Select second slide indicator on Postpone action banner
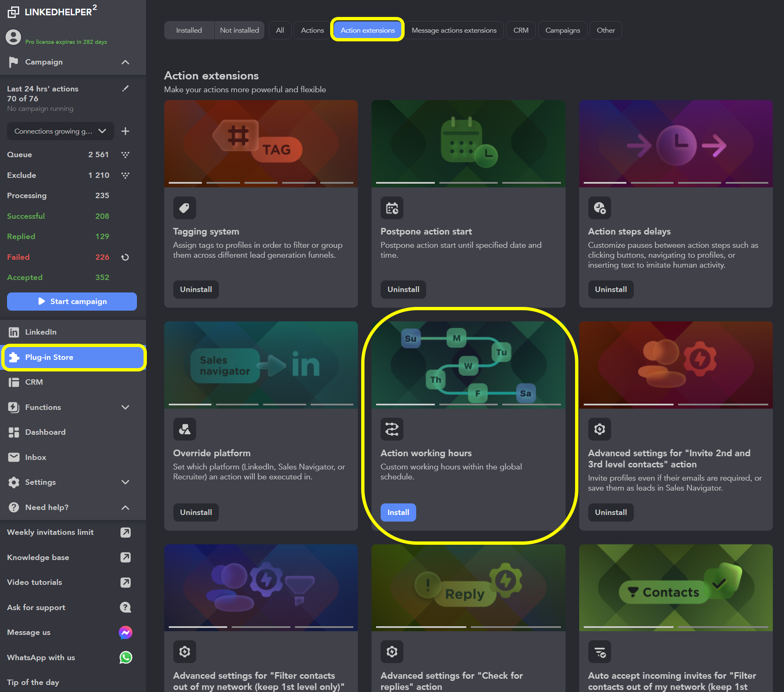Screen dimensions: 784x692 pyautogui.click(x=468, y=182)
